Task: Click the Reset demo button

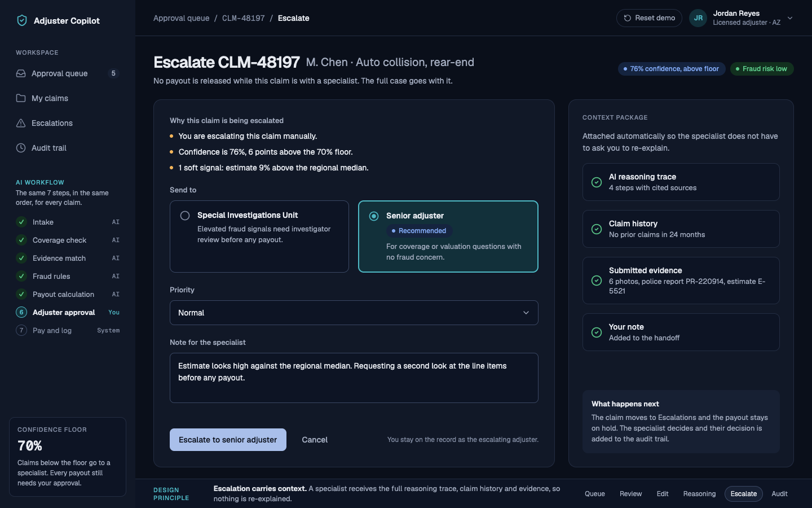Action: coord(649,18)
